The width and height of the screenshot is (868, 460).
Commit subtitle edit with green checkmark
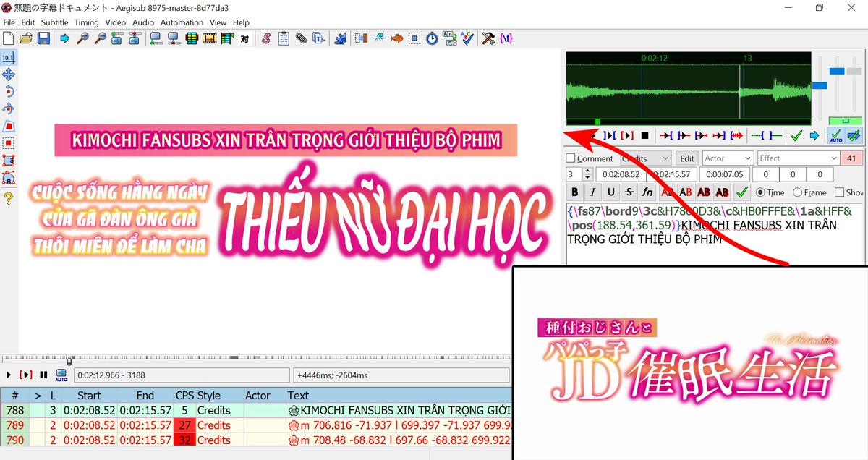[x=741, y=192]
